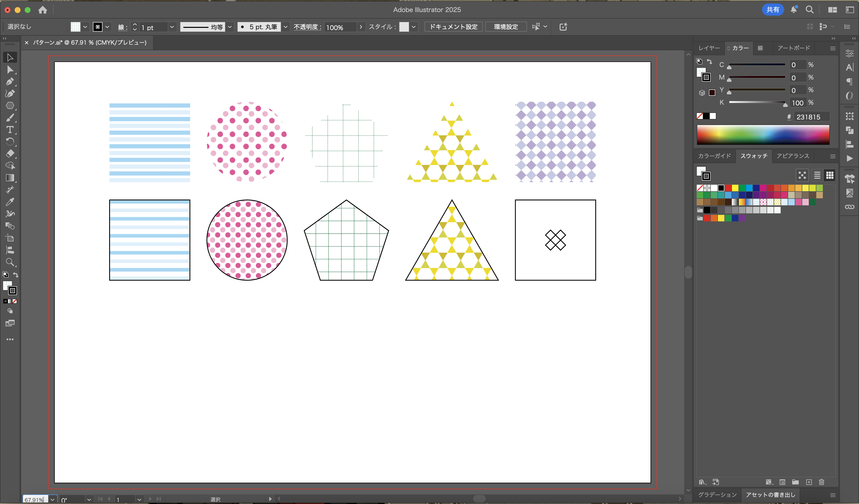Close the パターン.ai document tab
859x504 pixels.
pos(27,43)
